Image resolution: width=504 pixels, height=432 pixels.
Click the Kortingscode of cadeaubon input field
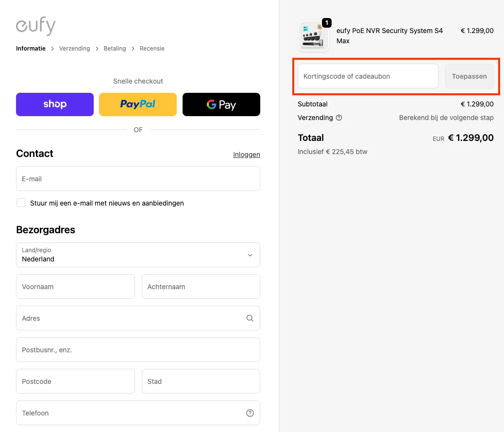coord(367,76)
